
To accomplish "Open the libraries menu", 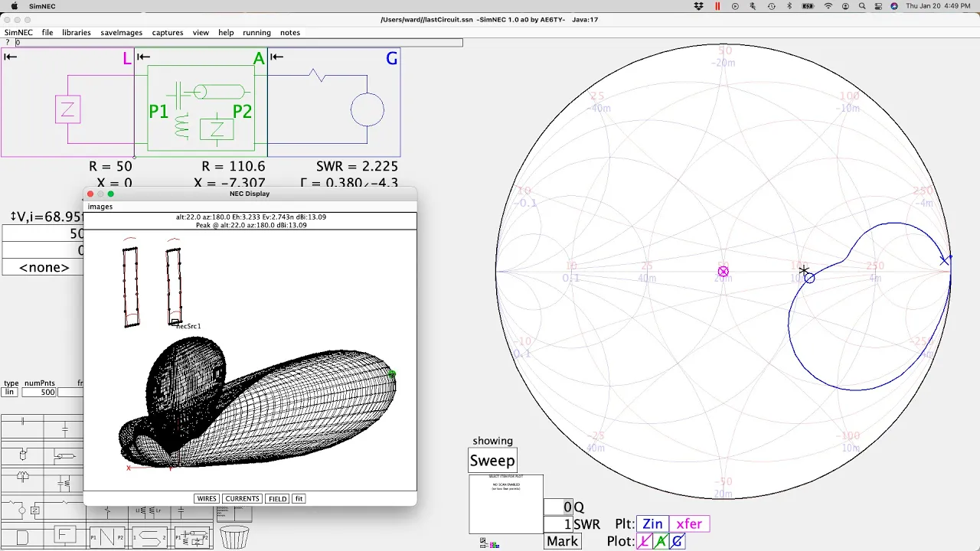I will click(x=77, y=33).
